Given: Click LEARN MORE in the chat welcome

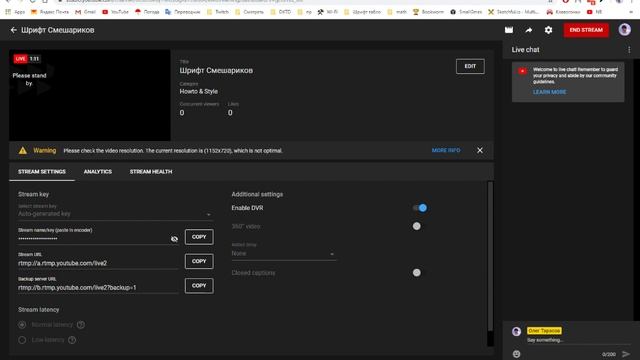Looking at the screenshot, I should pos(549,92).
